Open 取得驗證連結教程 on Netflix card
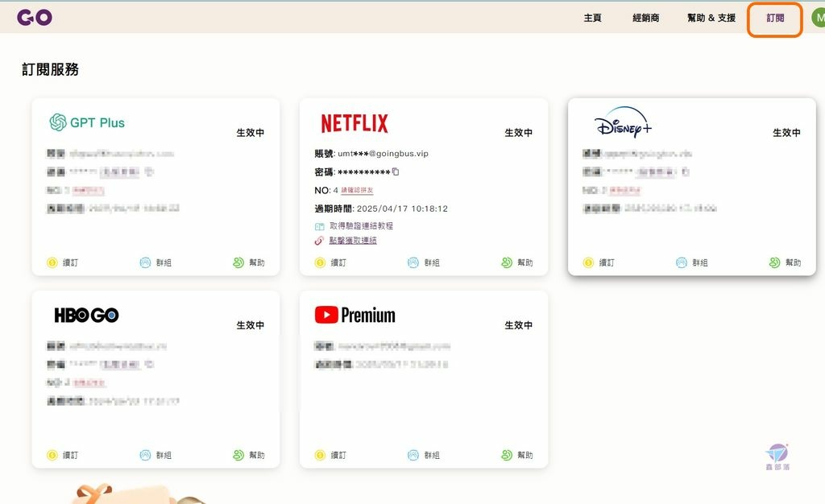This screenshot has height=504, width=825. click(362, 226)
